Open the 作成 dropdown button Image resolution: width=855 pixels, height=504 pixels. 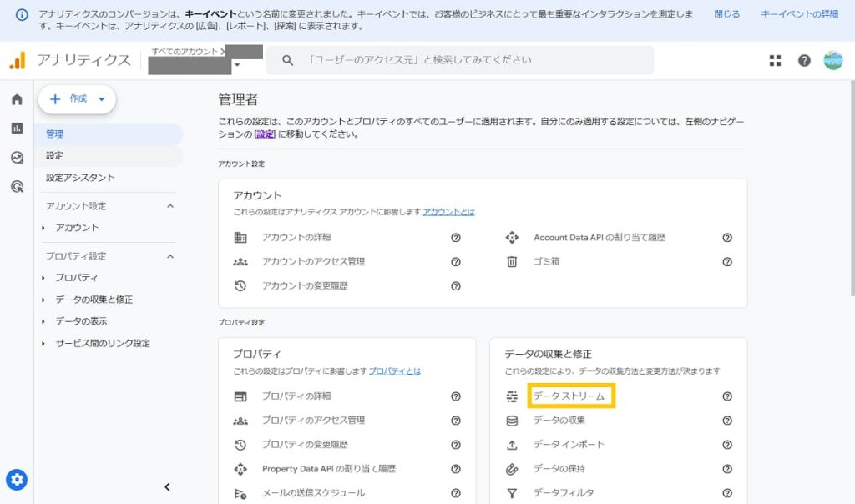(x=77, y=99)
